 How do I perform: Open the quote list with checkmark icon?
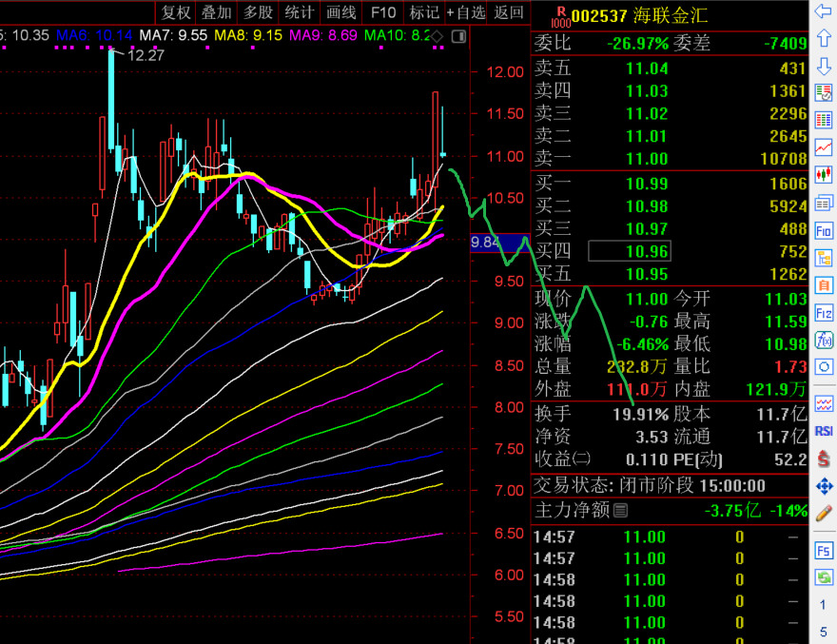point(823,93)
